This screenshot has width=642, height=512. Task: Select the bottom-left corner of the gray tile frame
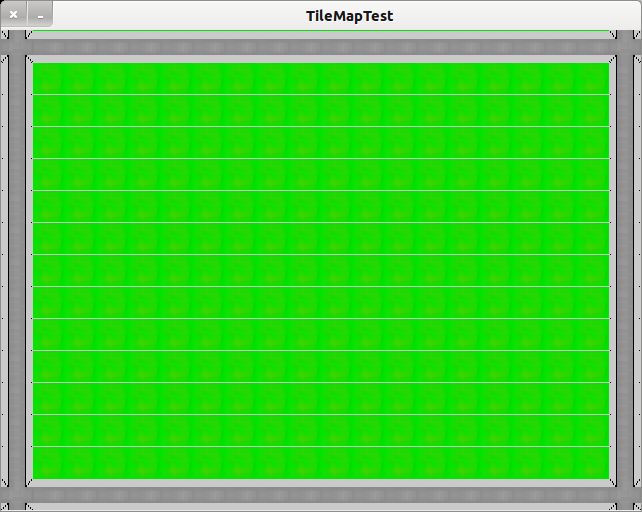pyautogui.click(x=29, y=483)
